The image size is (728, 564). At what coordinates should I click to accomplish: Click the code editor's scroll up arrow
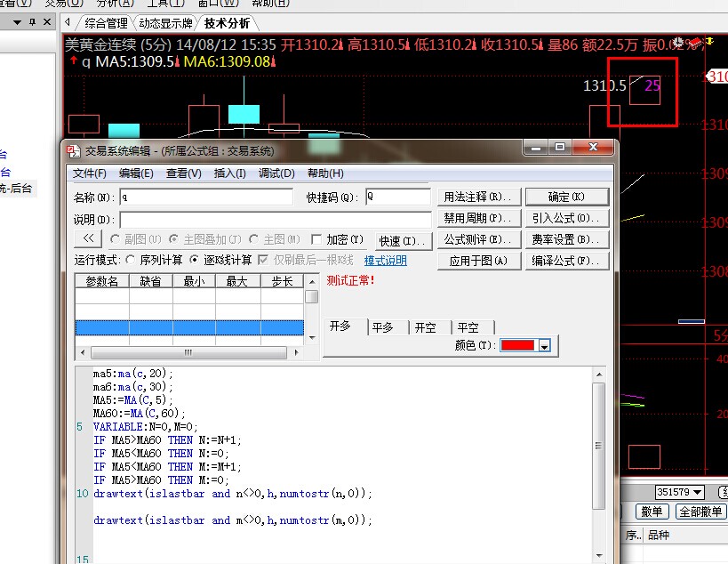(599, 375)
